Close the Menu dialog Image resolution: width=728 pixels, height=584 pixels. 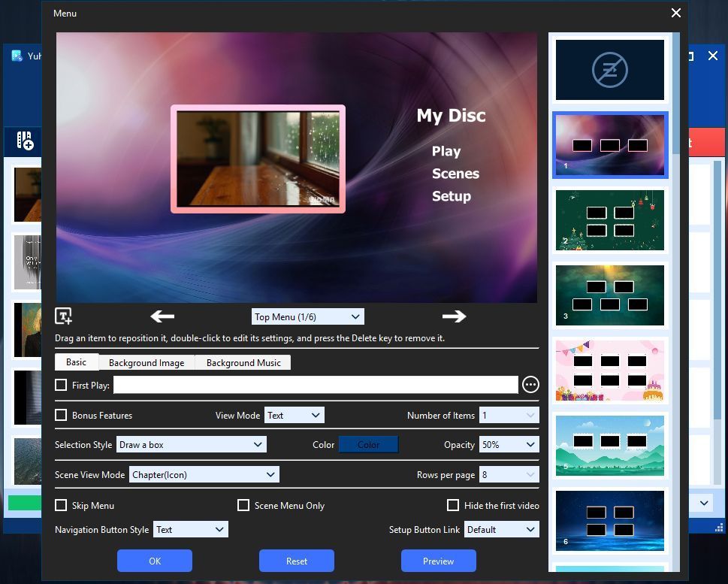pyautogui.click(x=676, y=13)
